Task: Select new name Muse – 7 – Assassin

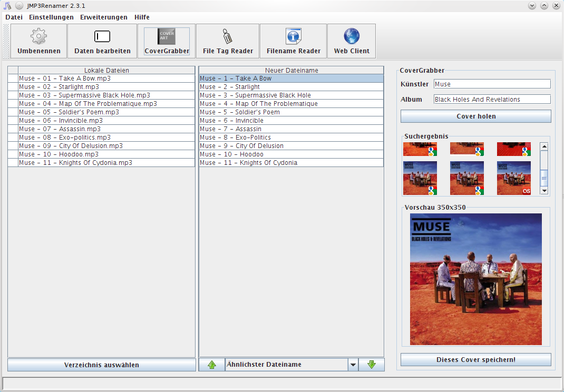Action: pos(291,129)
